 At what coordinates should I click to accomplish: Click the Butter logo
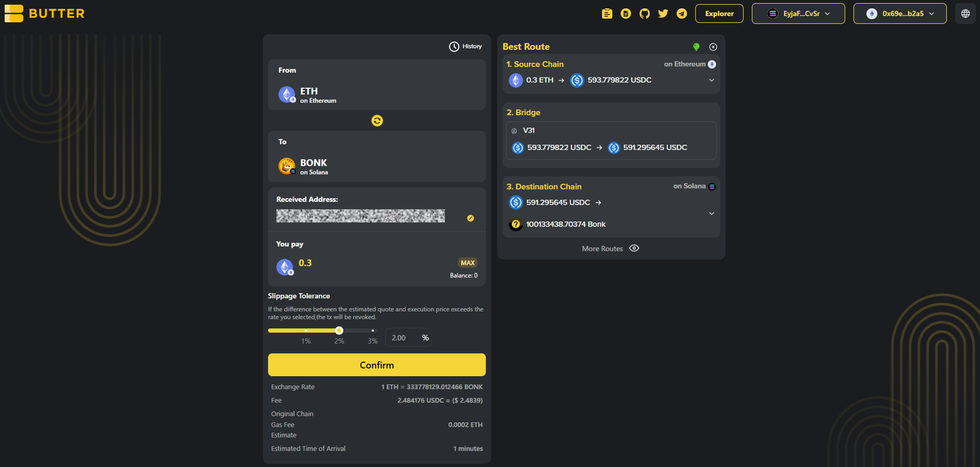(45, 13)
